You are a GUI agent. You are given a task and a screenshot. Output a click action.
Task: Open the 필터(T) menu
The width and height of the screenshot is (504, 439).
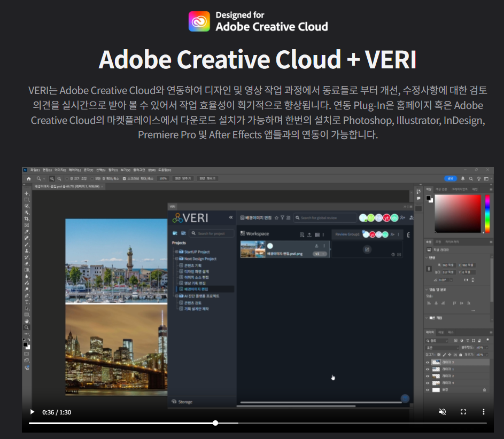(113, 170)
